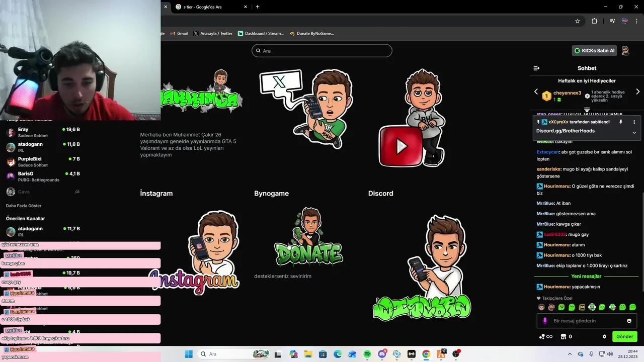
Task: Click the purple microphone icon in message box
Action: point(545,321)
